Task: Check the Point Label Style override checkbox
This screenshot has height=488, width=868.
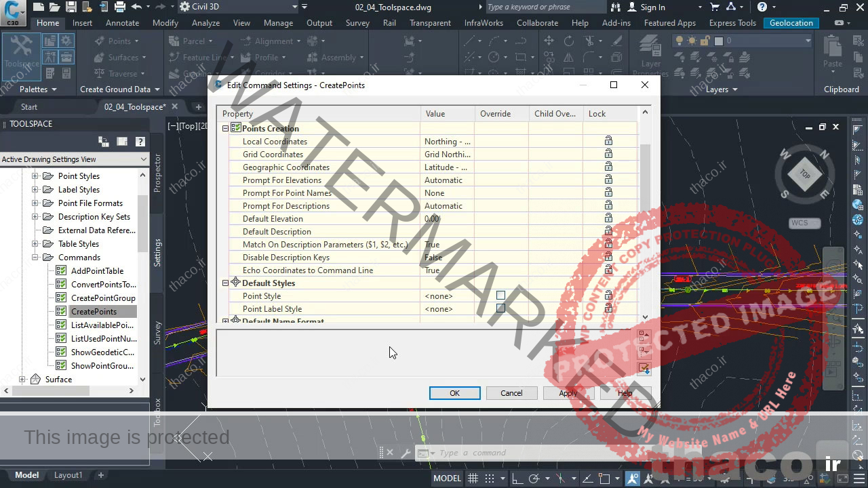Action: [500, 308]
